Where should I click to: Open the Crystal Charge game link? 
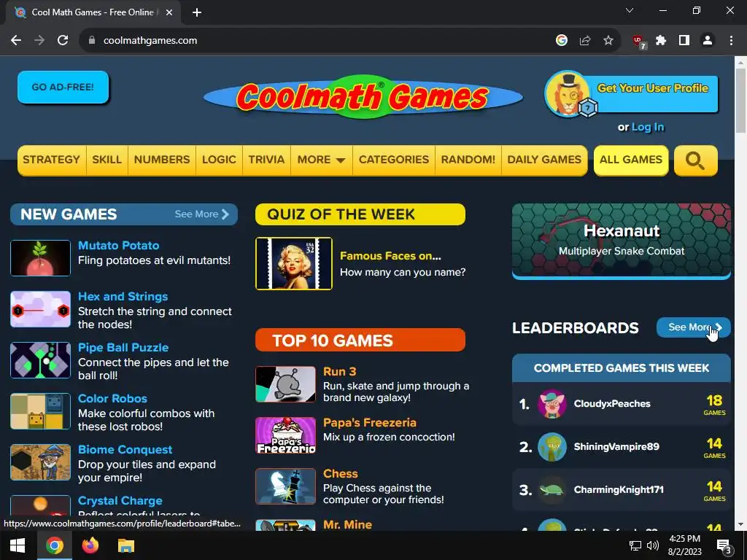click(x=120, y=501)
